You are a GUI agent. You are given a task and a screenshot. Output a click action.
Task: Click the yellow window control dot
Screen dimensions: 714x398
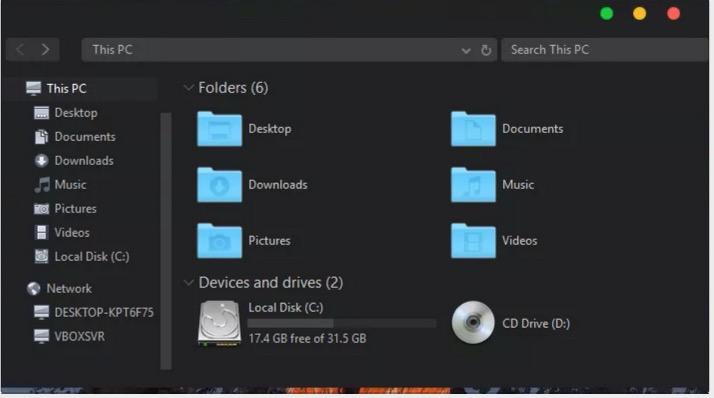[639, 14]
